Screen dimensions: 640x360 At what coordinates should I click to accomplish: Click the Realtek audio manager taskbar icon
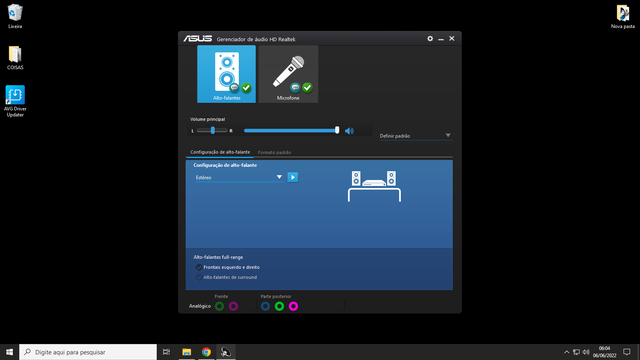(226, 352)
